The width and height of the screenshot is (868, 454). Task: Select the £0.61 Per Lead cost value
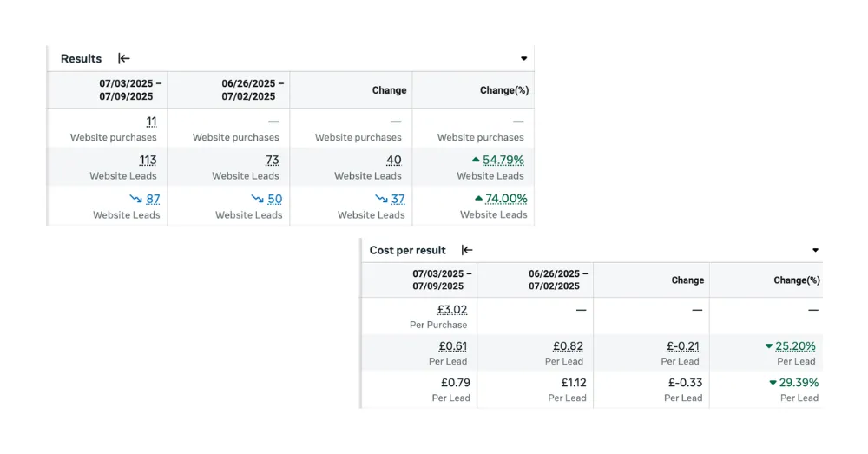452,346
